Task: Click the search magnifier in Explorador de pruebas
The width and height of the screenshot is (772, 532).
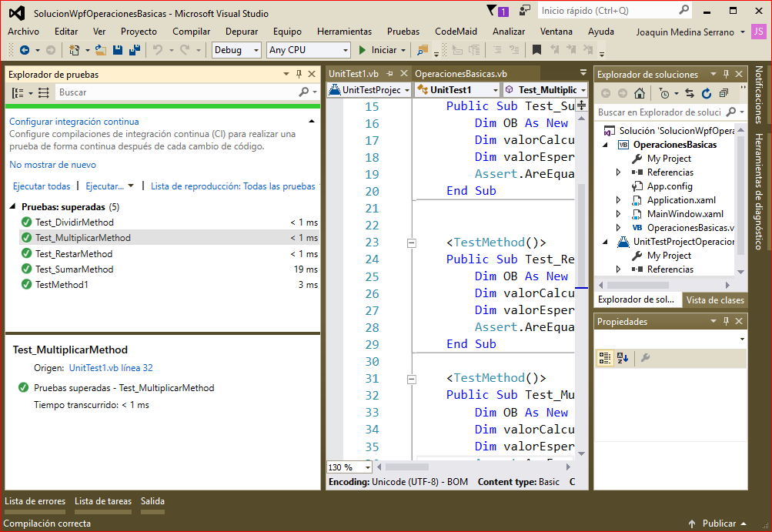Action: tap(304, 92)
